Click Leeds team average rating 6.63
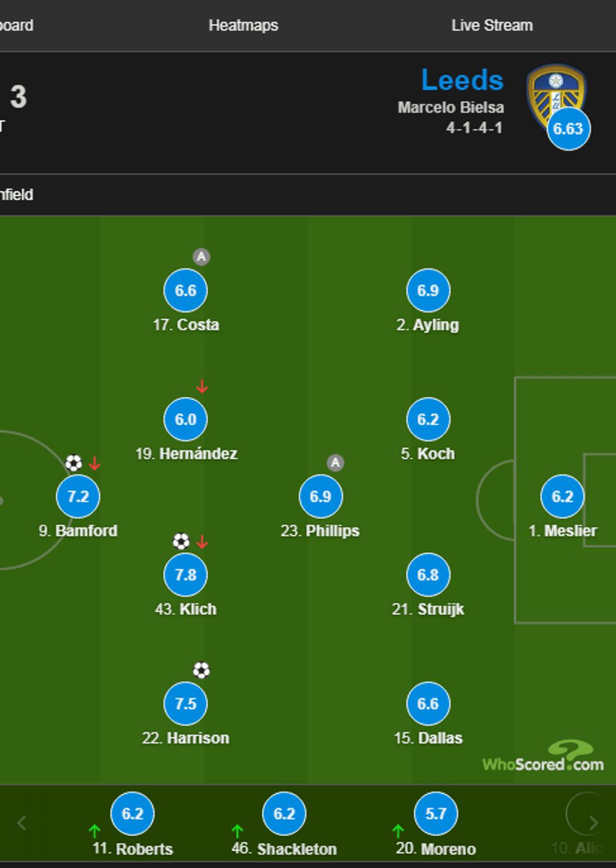The width and height of the screenshot is (616, 868). [568, 129]
